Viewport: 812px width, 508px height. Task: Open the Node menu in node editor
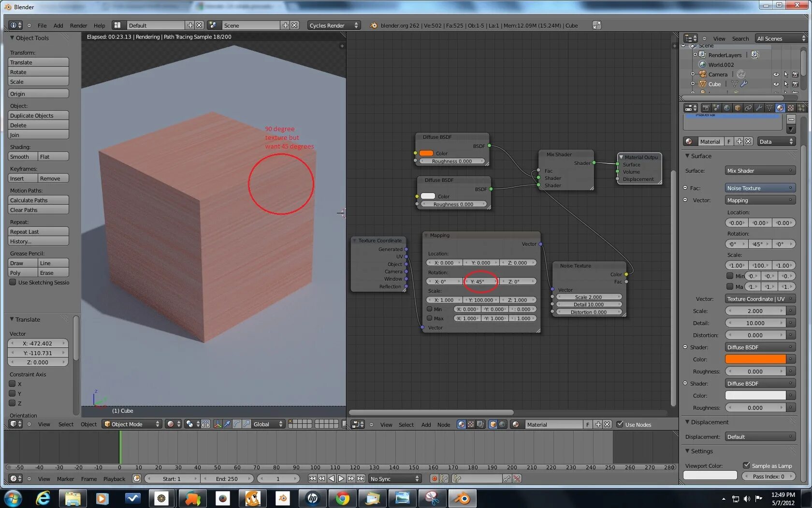[443, 425]
